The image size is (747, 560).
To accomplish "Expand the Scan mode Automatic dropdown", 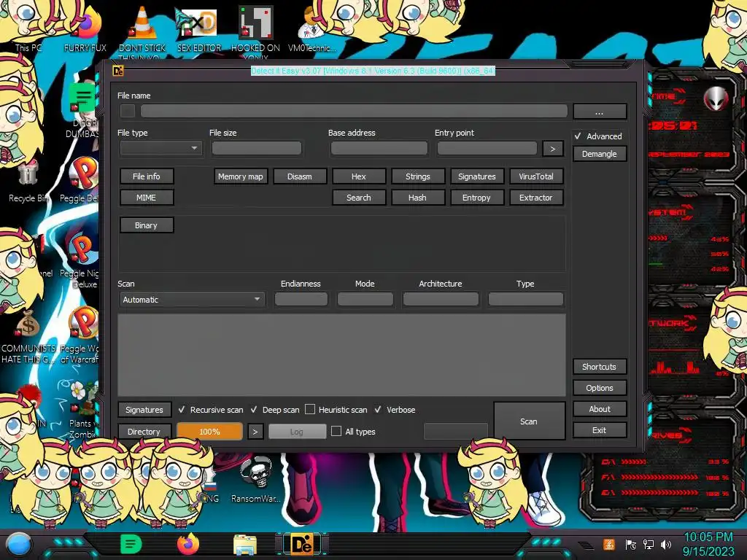I will 192,300.
